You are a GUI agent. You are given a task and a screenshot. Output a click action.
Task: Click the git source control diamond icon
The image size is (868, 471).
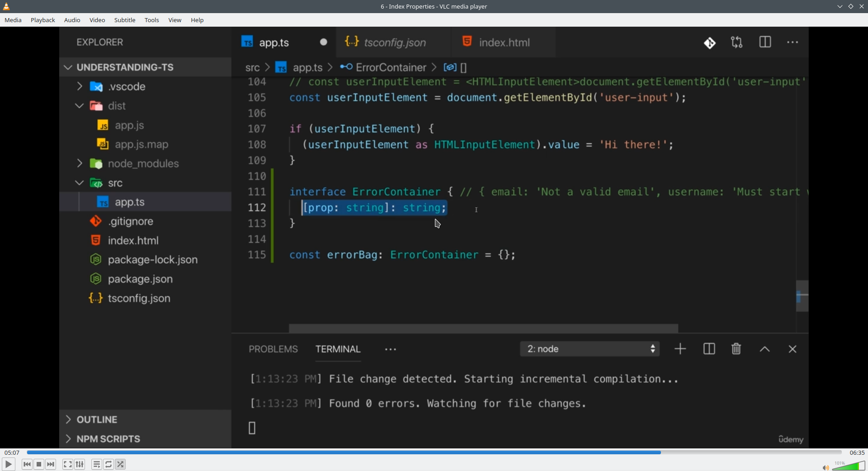710,43
